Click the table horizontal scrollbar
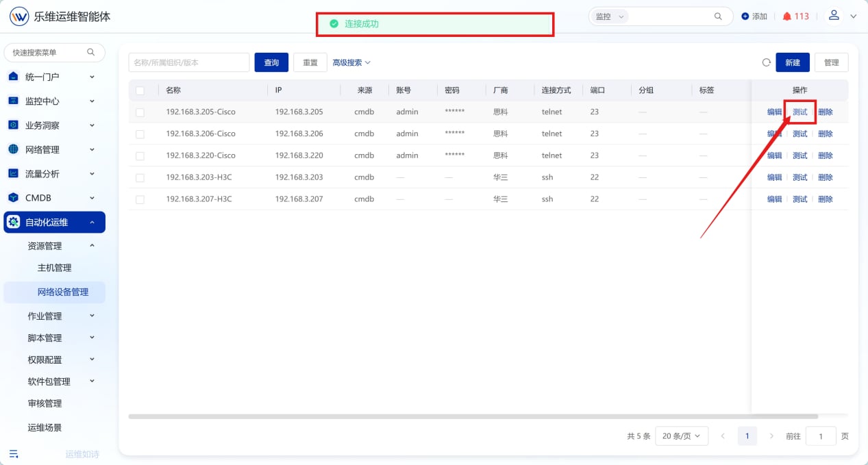This screenshot has height=465, width=868. point(473,416)
